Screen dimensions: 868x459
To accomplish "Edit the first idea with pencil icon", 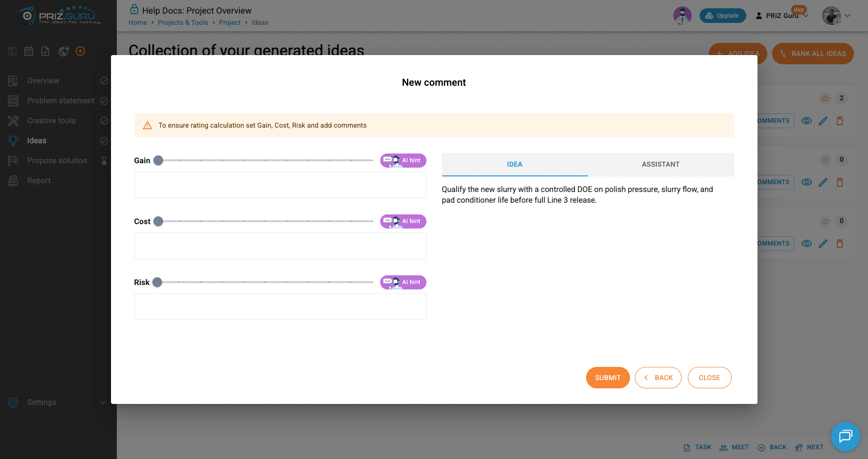I will click(823, 121).
